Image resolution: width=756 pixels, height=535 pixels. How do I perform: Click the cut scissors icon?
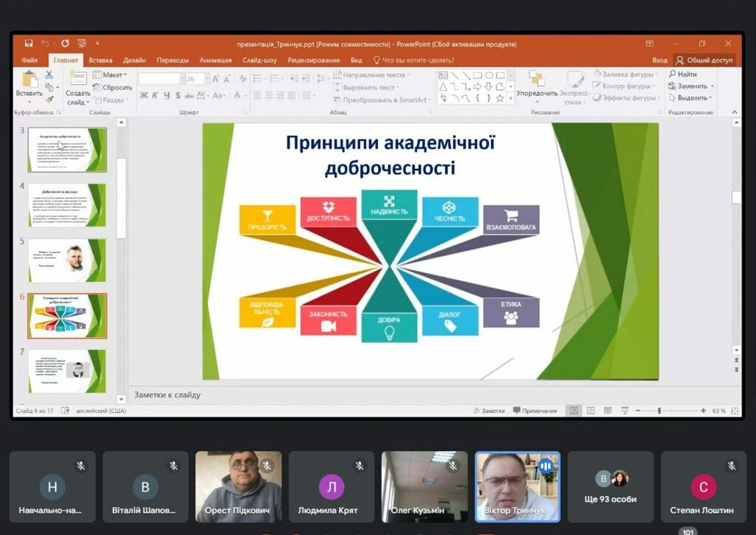[49, 75]
